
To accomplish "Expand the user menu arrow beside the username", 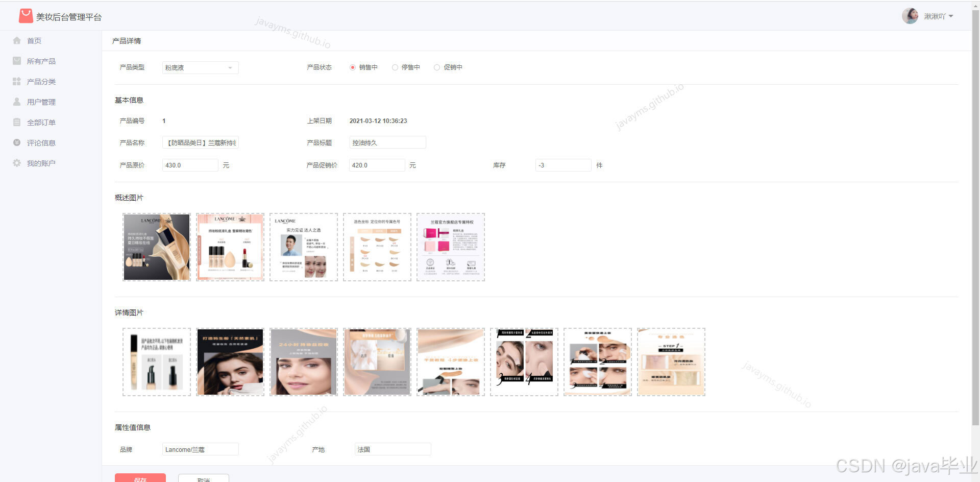I will [951, 16].
